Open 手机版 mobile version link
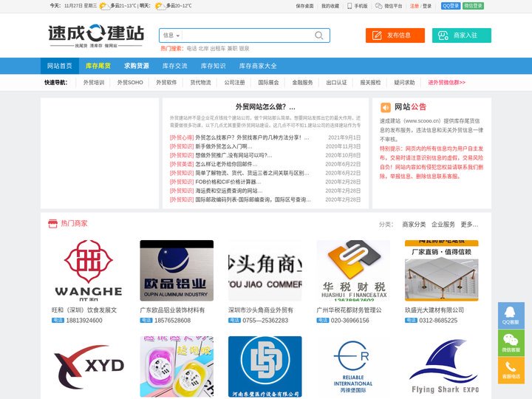The width and height of the screenshot is (532, 399). click(358, 6)
